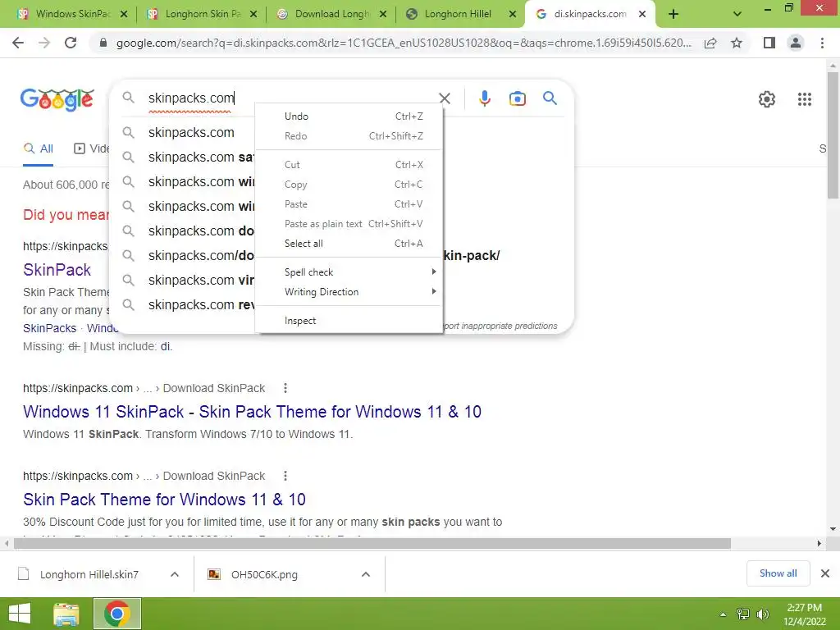840x630 pixels.
Task: Close the Windows SkinPack tab
Action: 124,15
